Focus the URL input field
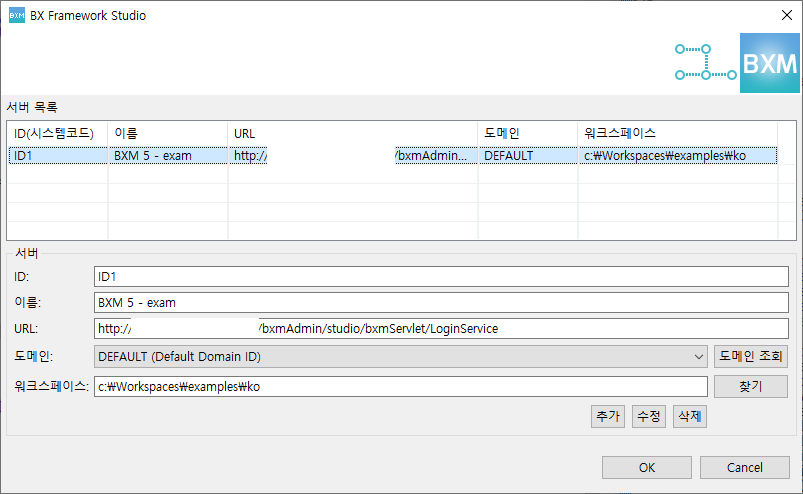Image resolution: width=803 pixels, height=494 pixels. click(441, 329)
